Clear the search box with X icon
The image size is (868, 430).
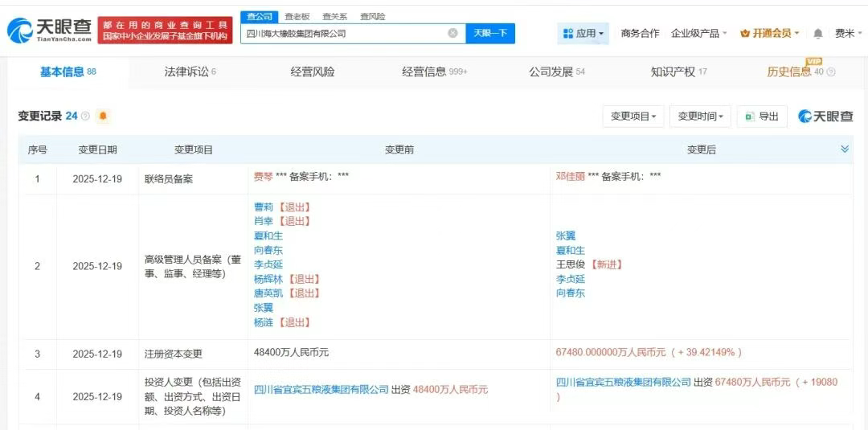pyautogui.click(x=452, y=34)
